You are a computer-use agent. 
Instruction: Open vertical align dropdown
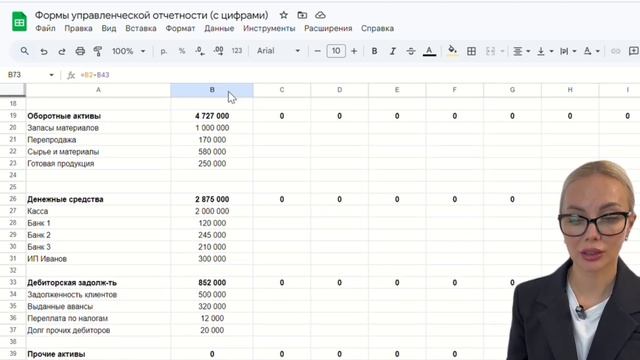(545, 51)
